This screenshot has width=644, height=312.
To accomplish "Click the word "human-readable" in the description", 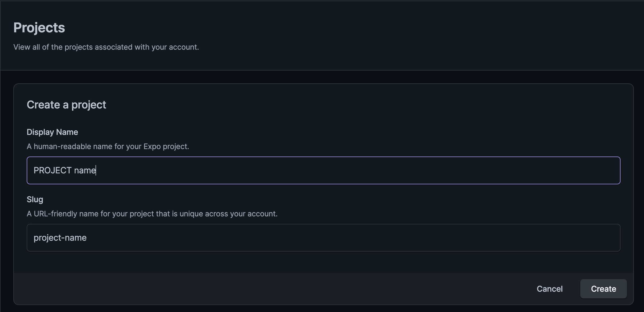I will (62, 146).
